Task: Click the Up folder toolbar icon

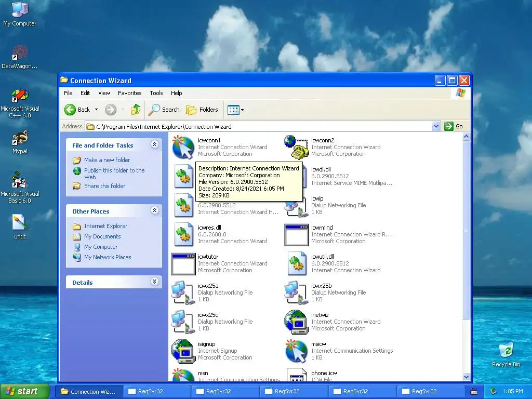Action: (136, 110)
